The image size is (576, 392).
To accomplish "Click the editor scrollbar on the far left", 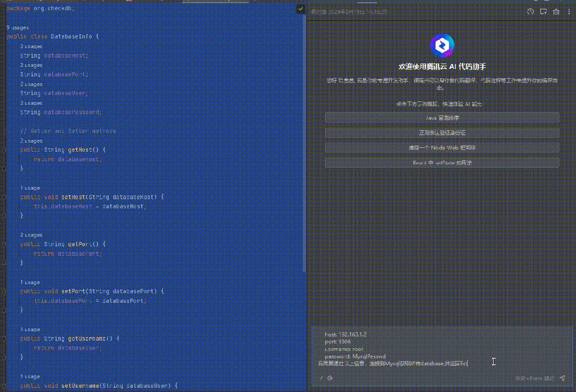I will [2, 160].
